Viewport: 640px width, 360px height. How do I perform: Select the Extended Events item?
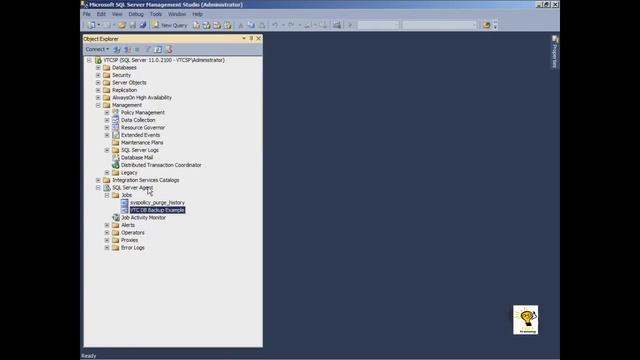(140, 135)
